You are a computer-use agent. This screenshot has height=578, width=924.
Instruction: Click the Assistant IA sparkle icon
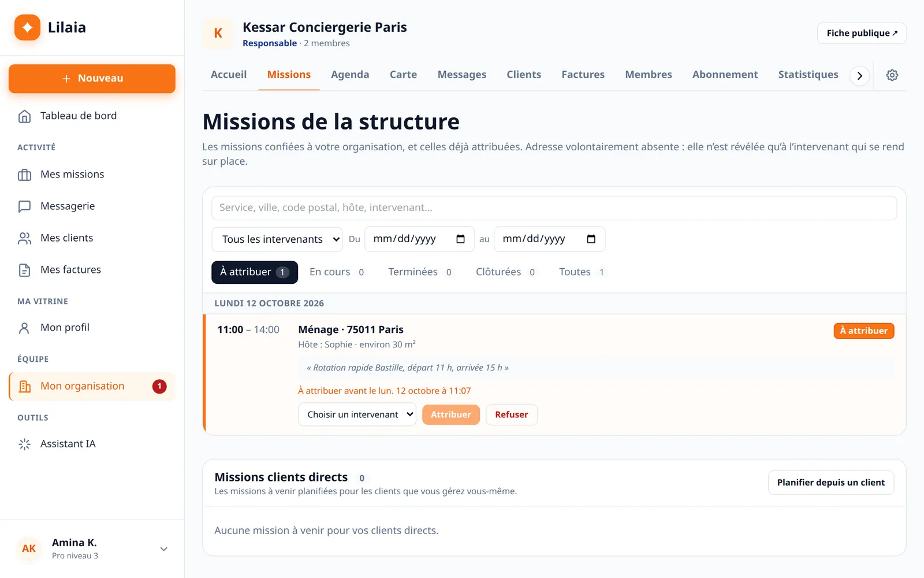pyautogui.click(x=24, y=444)
